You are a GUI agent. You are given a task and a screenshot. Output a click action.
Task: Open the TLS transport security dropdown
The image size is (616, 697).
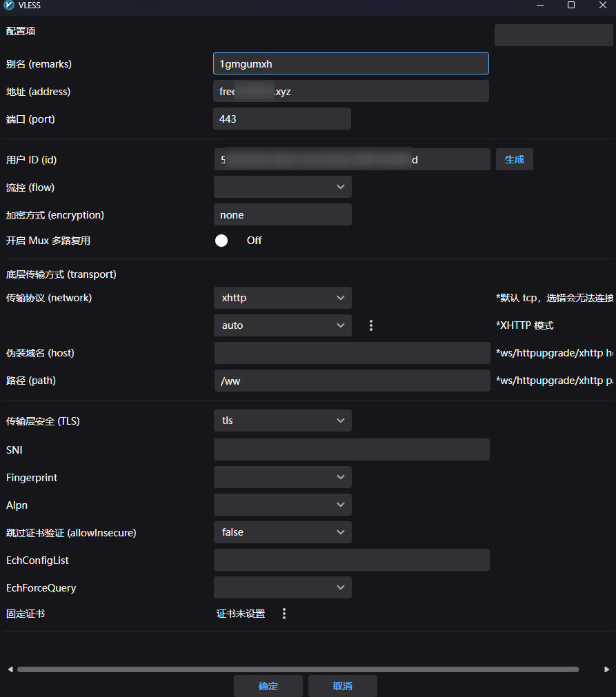(x=283, y=421)
